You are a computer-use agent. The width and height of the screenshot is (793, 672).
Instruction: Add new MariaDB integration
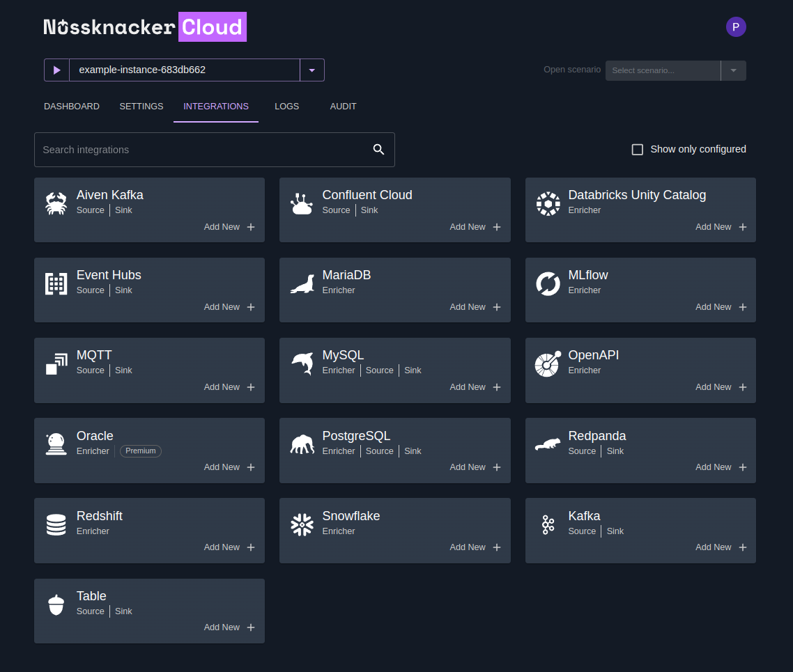(x=475, y=306)
